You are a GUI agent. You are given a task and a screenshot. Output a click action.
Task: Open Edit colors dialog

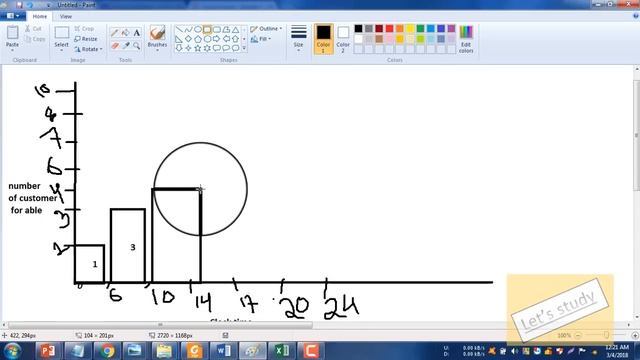[x=466, y=39]
